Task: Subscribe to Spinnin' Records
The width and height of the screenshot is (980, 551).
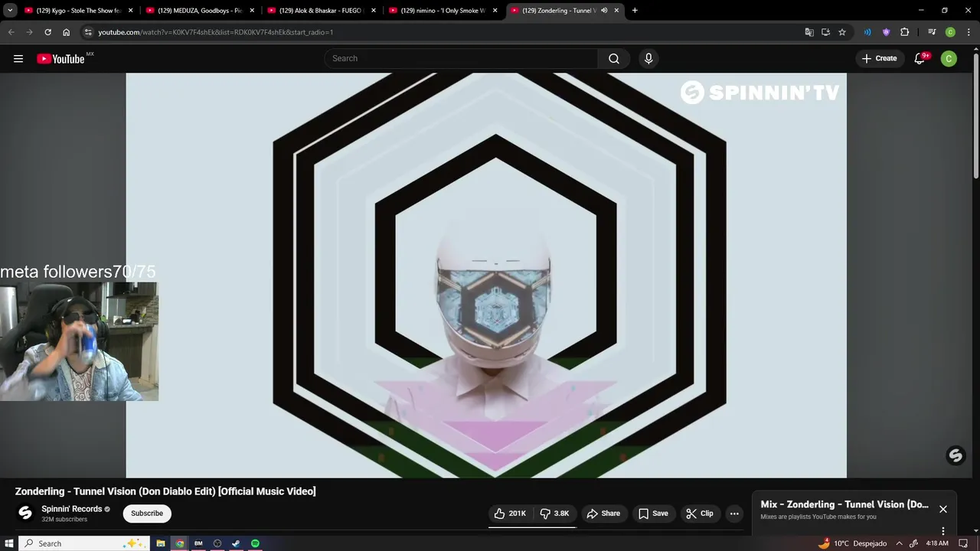Action: 147,514
